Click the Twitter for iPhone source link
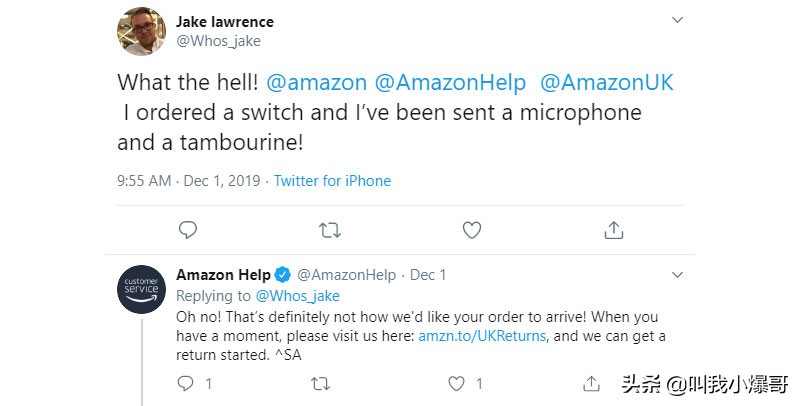Image resolution: width=800 pixels, height=406 pixels. 332,181
